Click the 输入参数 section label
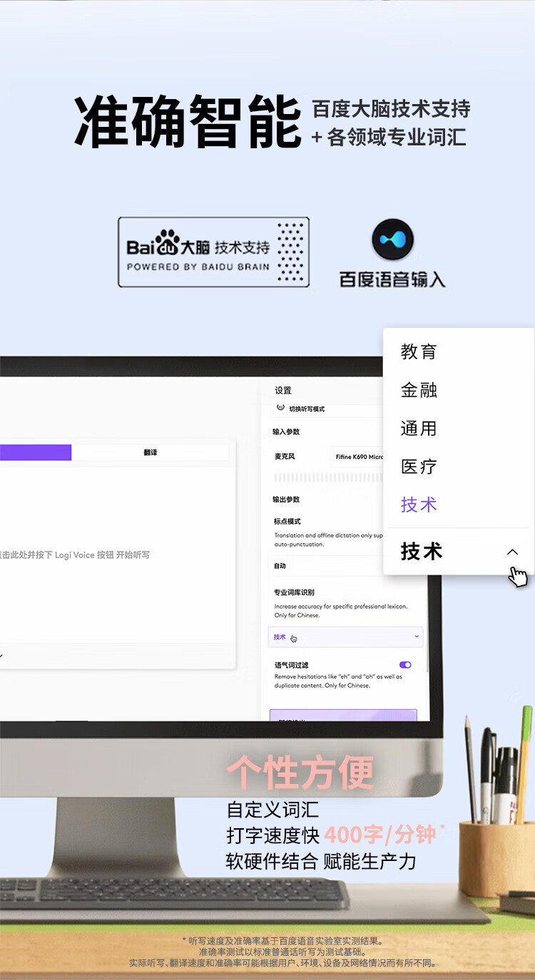Image resolution: width=535 pixels, height=980 pixels. click(286, 432)
